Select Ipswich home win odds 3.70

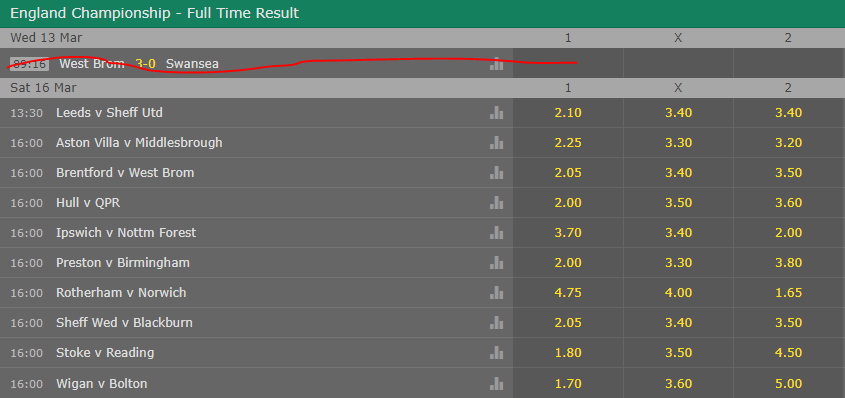pyautogui.click(x=568, y=233)
